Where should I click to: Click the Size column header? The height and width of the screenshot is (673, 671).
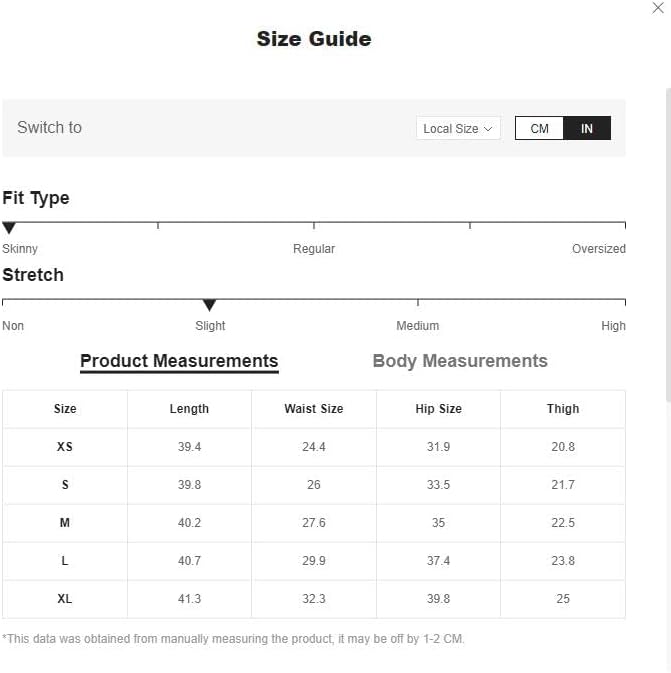(65, 409)
